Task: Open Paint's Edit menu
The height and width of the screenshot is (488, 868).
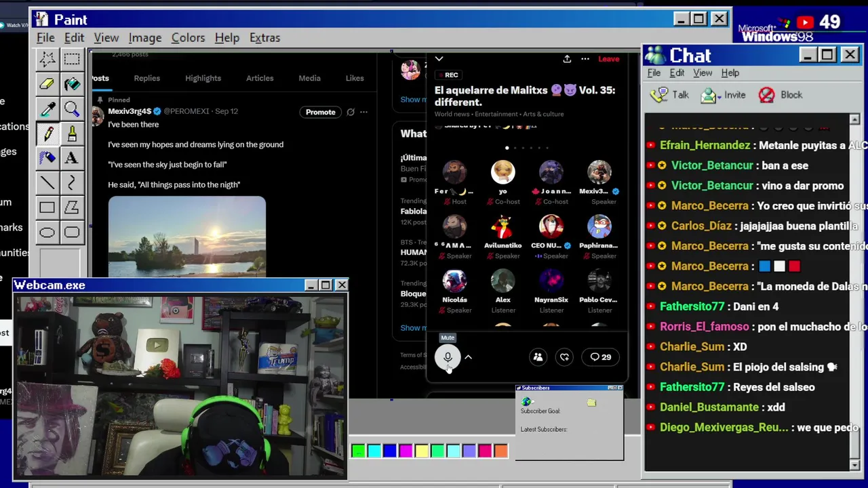Action: tap(74, 38)
